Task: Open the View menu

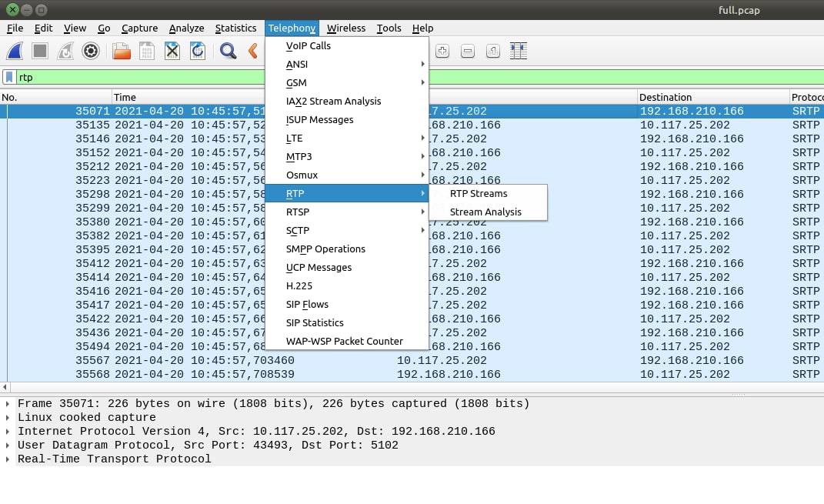Action: (75, 28)
